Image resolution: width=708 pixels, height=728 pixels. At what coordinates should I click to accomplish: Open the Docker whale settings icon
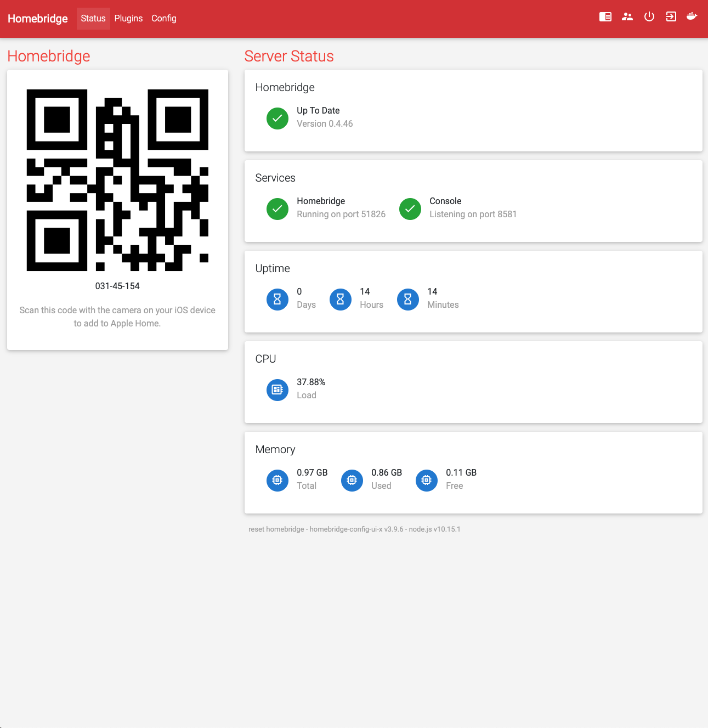click(x=692, y=17)
